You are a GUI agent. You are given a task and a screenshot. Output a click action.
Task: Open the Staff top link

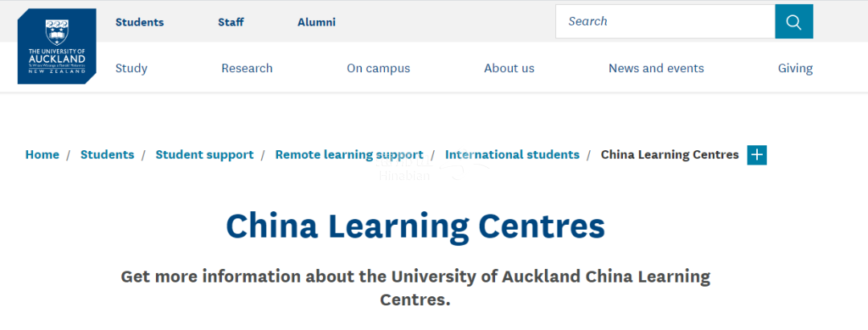pos(231,22)
